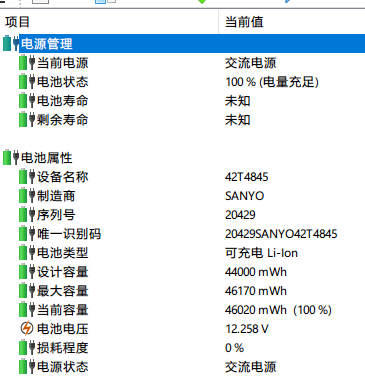Click the 未知 value of 电池寿命

pyautogui.click(x=238, y=101)
